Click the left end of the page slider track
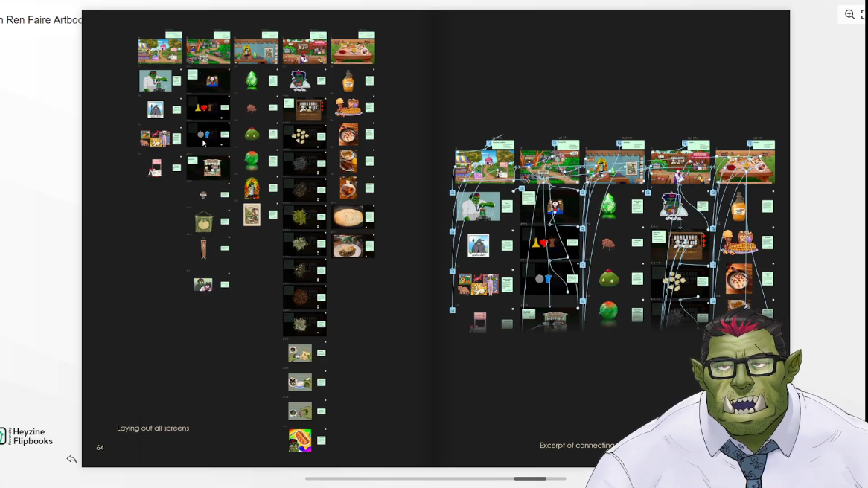Viewport: 868px width, 488px height. [307, 478]
